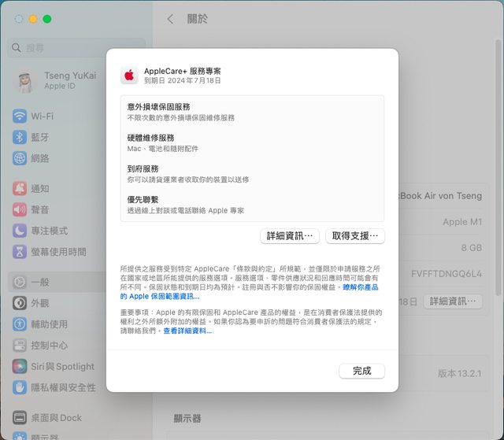This screenshot has height=440, width=504.
Task: Open 專注模式 focus moon icon
Action: (x=20, y=231)
